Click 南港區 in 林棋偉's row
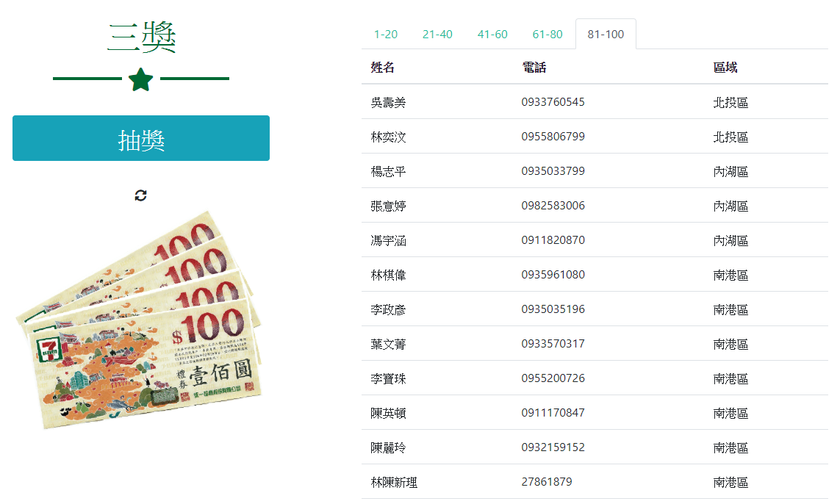The width and height of the screenshot is (840, 504). pyautogui.click(x=730, y=276)
